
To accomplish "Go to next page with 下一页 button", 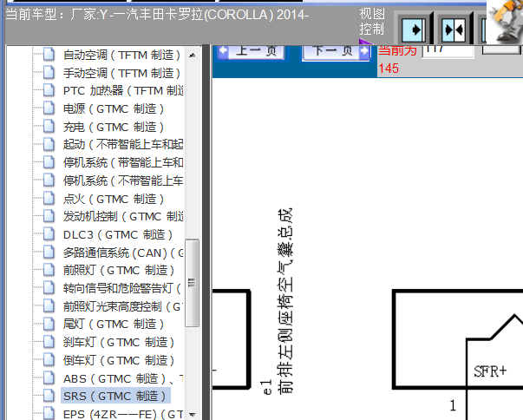I will (x=337, y=52).
